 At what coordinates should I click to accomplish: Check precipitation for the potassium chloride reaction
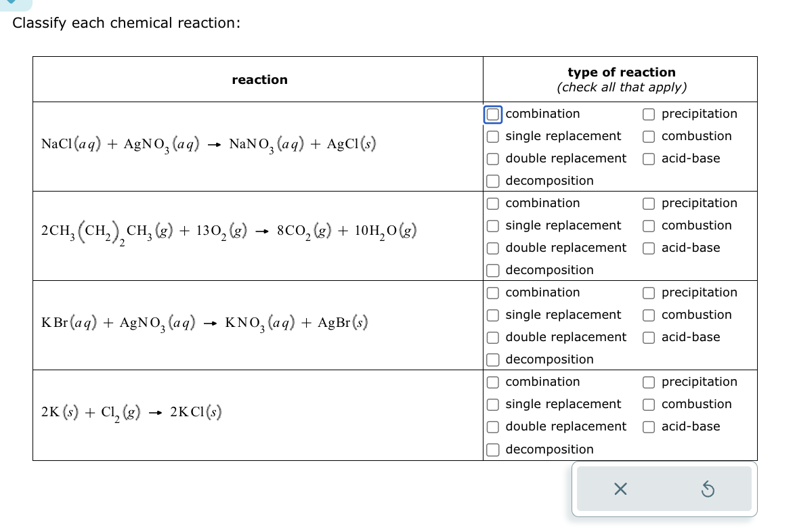pyautogui.click(x=648, y=382)
